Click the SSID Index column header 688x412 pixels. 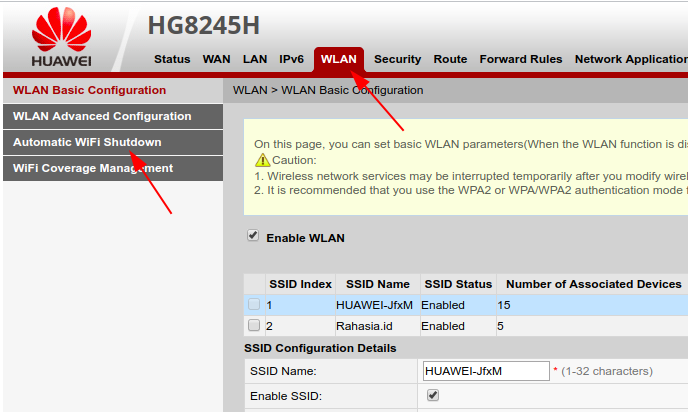(x=301, y=284)
